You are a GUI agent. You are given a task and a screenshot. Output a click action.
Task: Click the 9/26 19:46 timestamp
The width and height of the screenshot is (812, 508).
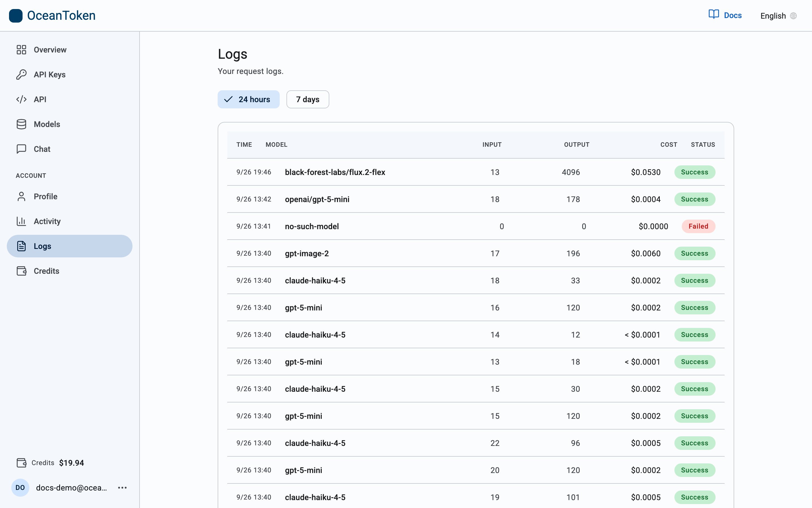coord(254,172)
